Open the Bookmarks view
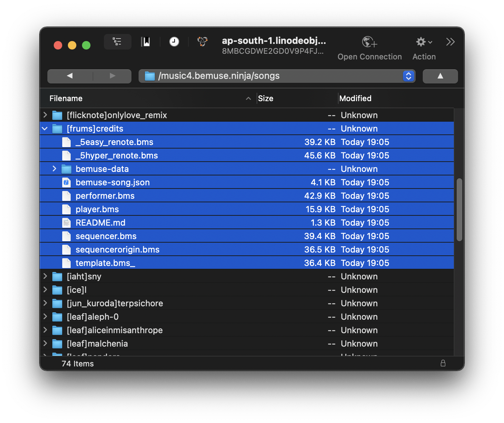This screenshot has width=504, height=423. coord(146,41)
